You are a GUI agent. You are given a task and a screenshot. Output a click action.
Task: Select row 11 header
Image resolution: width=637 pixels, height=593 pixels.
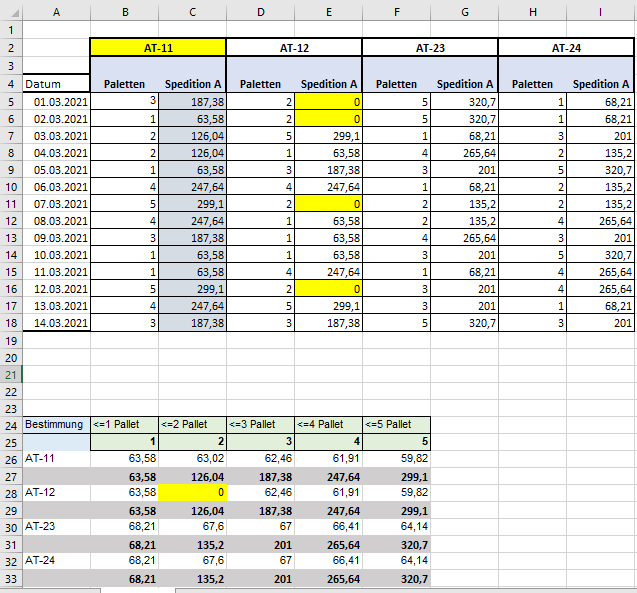(11, 204)
